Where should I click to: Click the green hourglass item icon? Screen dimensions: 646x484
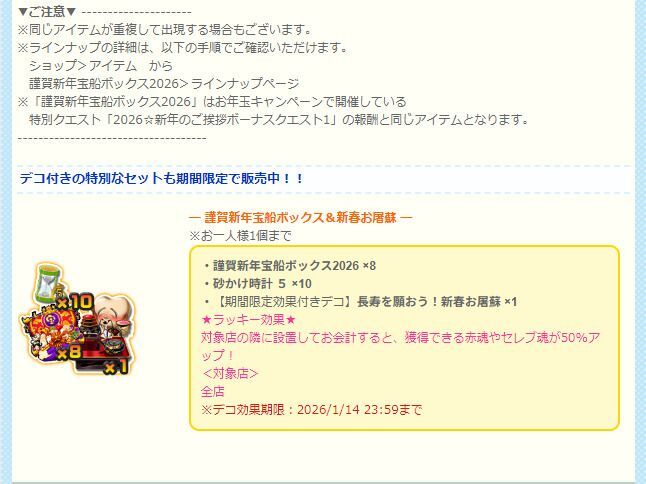46,283
